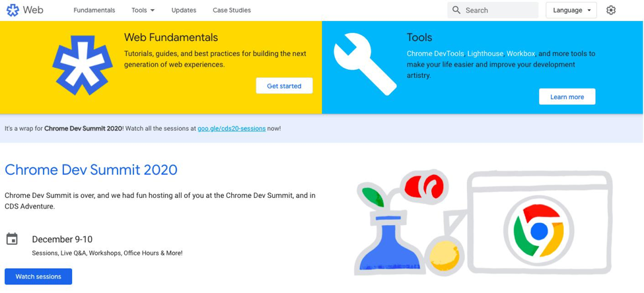Click the blue flask illustration
644x293 pixels.
point(388,242)
